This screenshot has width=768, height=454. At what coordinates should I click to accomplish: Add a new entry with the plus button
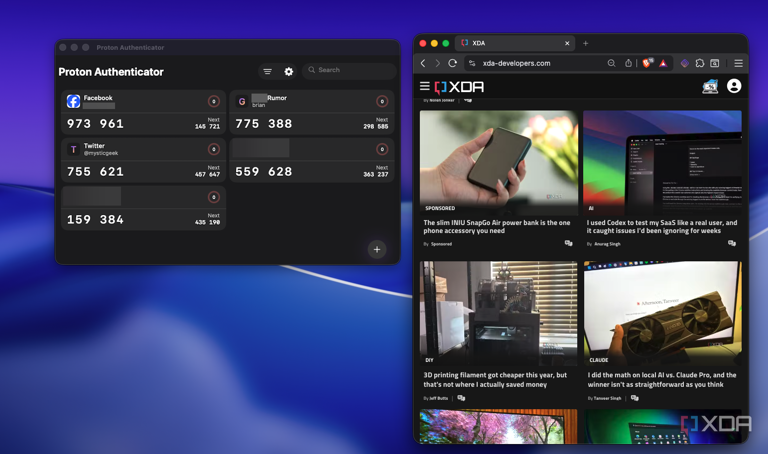(377, 249)
